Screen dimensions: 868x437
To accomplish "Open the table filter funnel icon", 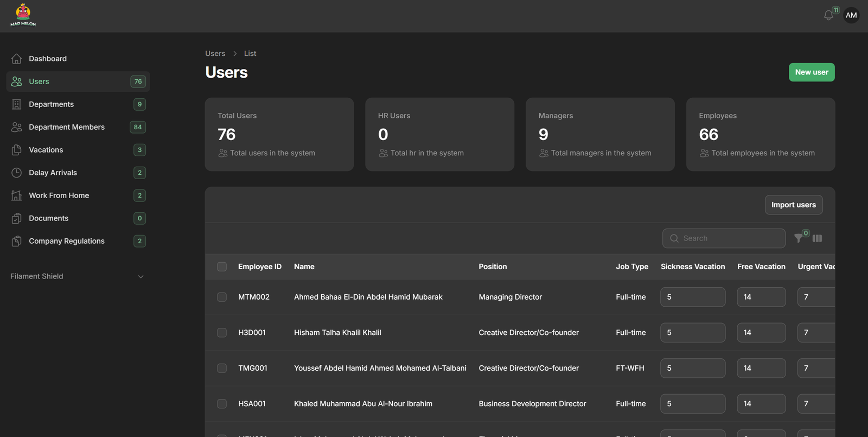I will click(799, 238).
